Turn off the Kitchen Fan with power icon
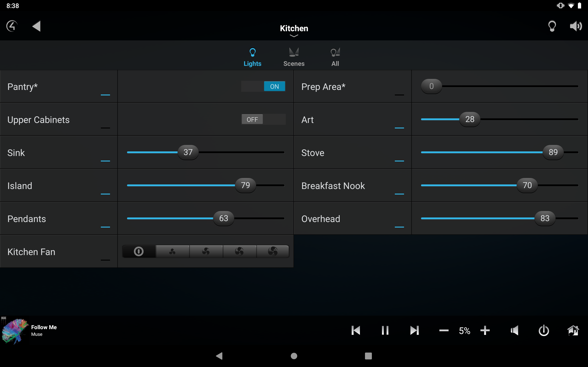This screenshot has height=367, width=588. [139, 251]
